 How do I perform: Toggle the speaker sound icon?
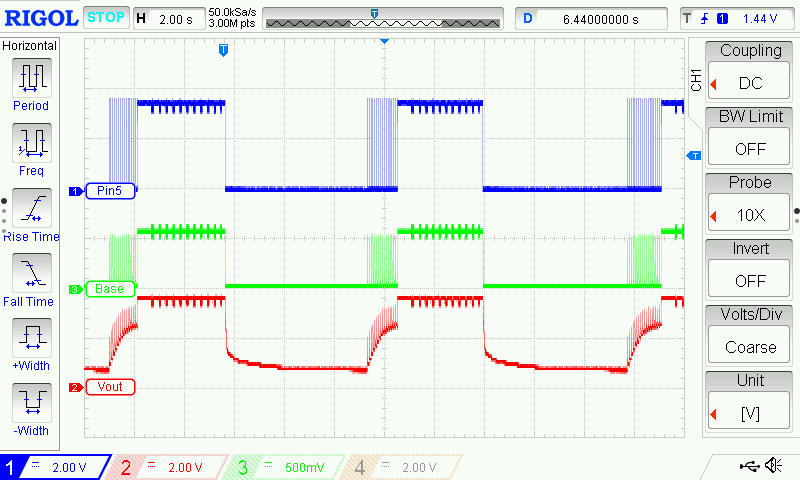773,466
